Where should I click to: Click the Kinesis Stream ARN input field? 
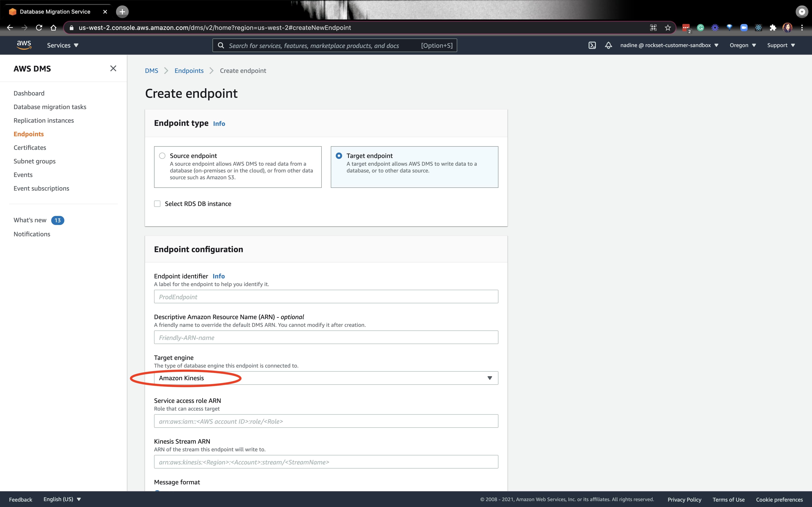click(x=326, y=462)
